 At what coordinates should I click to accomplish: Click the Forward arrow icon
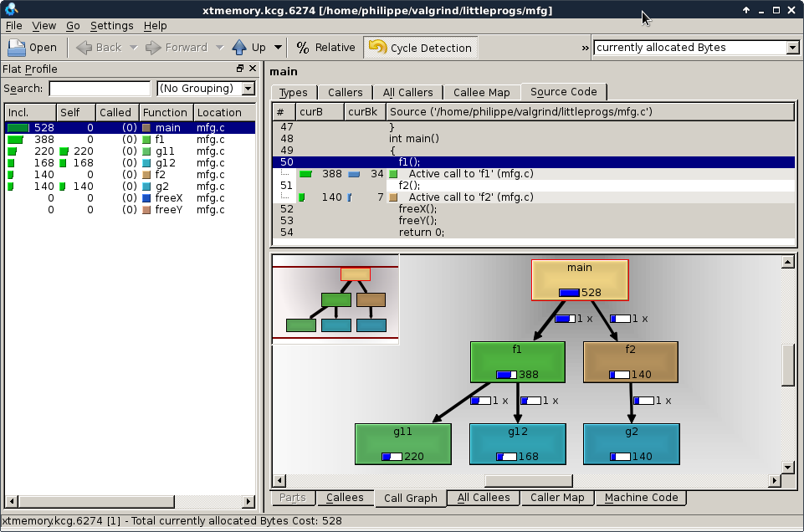pyautogui.click(x=153, y=48)
